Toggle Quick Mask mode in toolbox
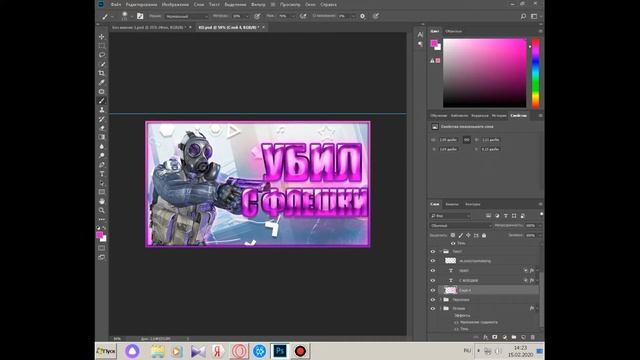The image size is (640, 360). pos(102,248)
